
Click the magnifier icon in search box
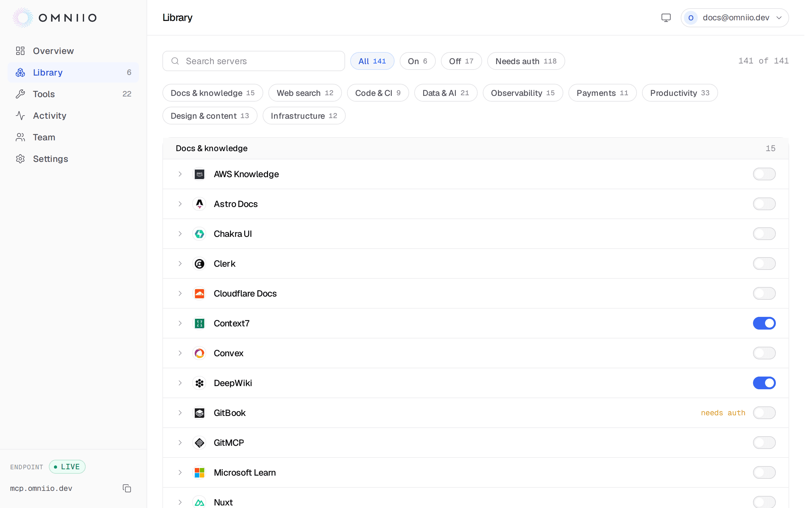175,61
